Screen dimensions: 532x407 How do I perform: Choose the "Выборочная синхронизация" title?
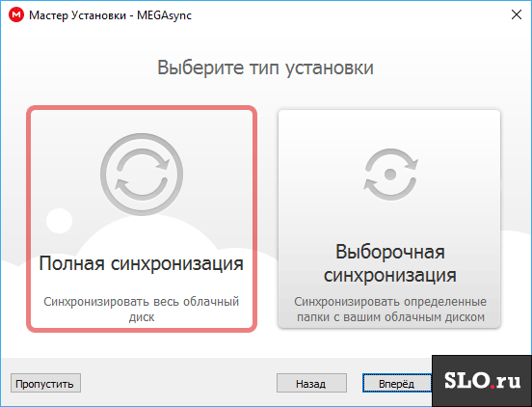389,263
